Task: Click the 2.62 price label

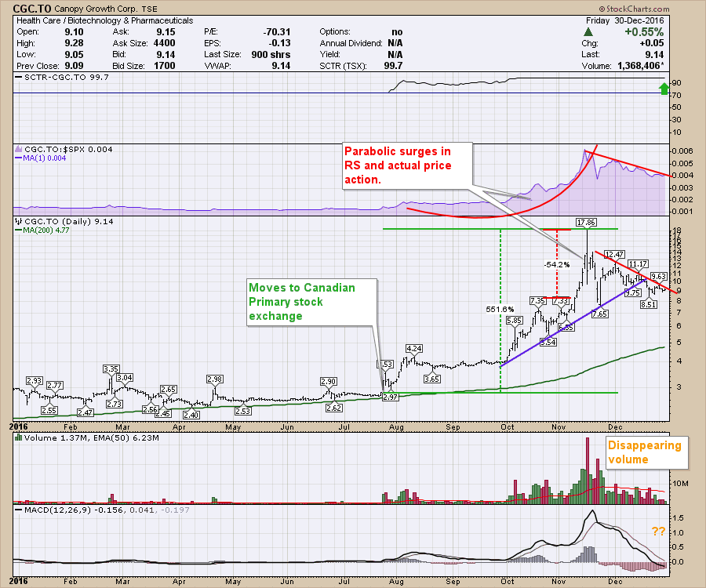Action: click(x=334, y=408)
